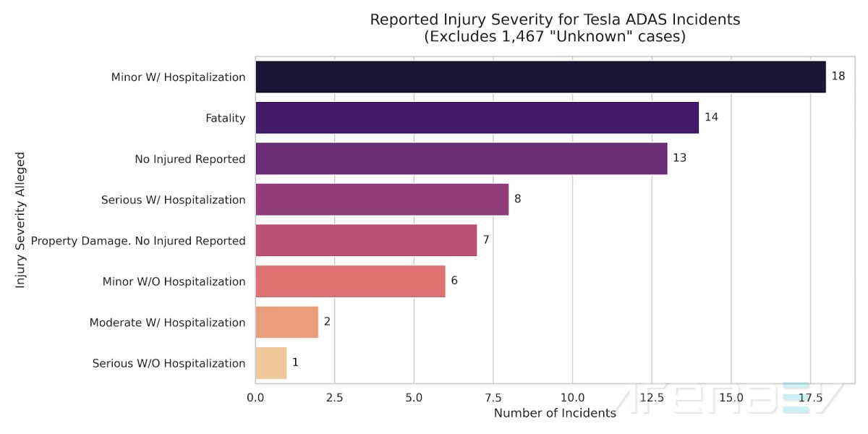This screenshot has height=434, width=868.
Task: Click the No Injured Reported bar
Action: pos(461,159)
